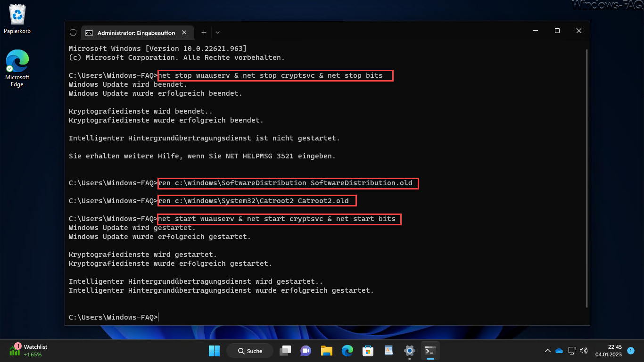Click '(c) Microsoft Corporation. Alle Rechte vorbehalten.' line
This screenshot has height=362, width=644.
point(177,58)
